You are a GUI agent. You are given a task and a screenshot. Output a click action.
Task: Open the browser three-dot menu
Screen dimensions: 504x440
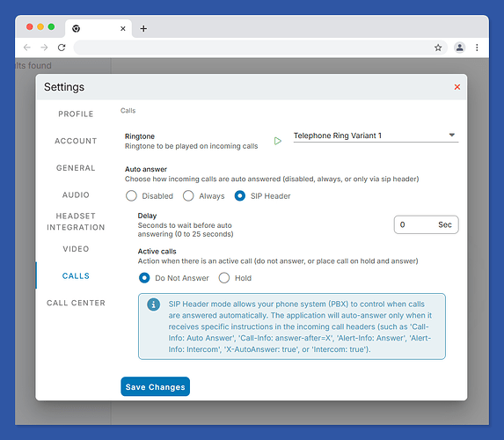click(x=477, y=48)
